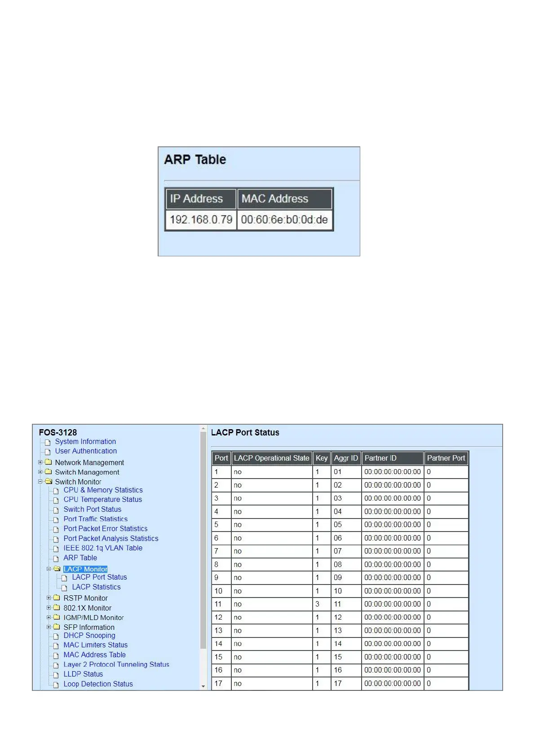The height and width of the screenshot is (756, 535).
Task: Click MAC address 00:60:6e:b0:0d:de
Action: [284, 220]
